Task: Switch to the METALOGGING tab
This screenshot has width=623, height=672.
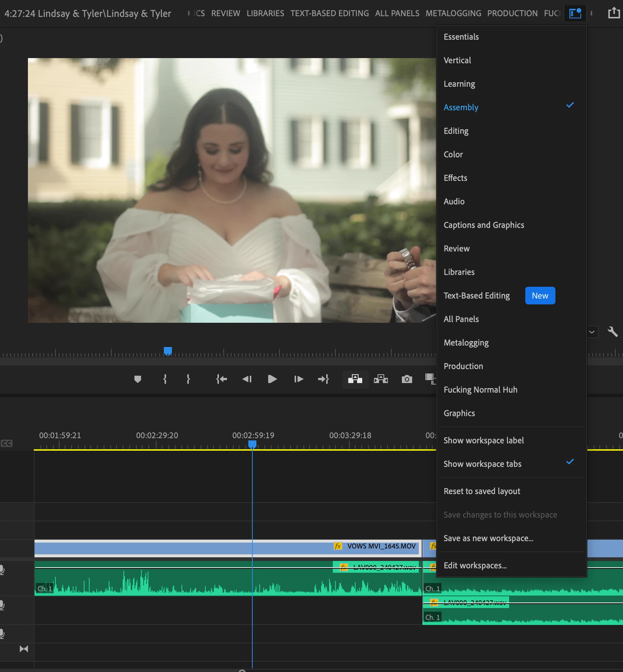Action: point(453,13)
